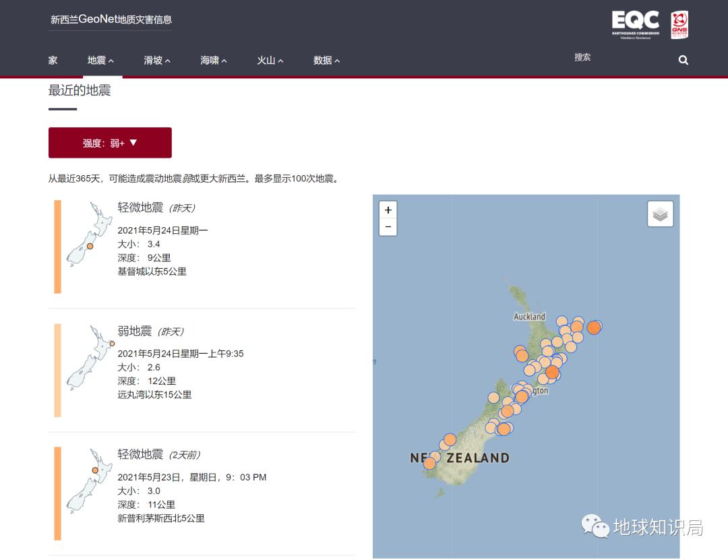Open the map layers control
The width and height of the screenshot is (728, 560).
coord(660,214)
